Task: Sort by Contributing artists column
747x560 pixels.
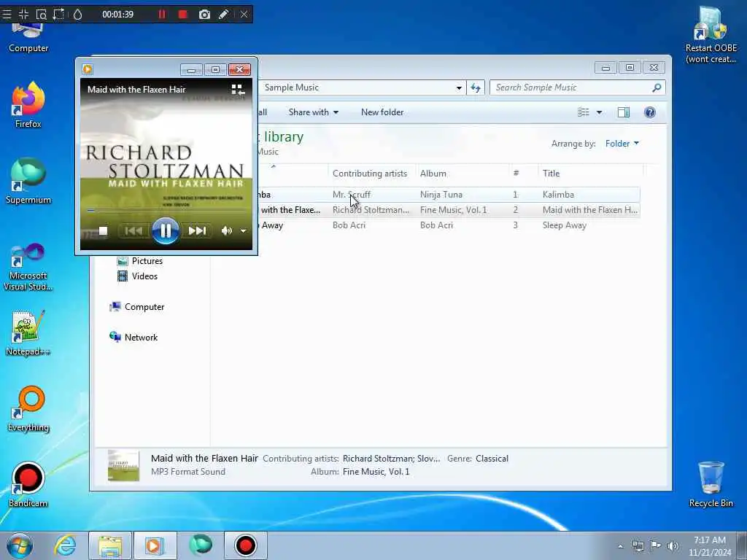Action: 370,174
